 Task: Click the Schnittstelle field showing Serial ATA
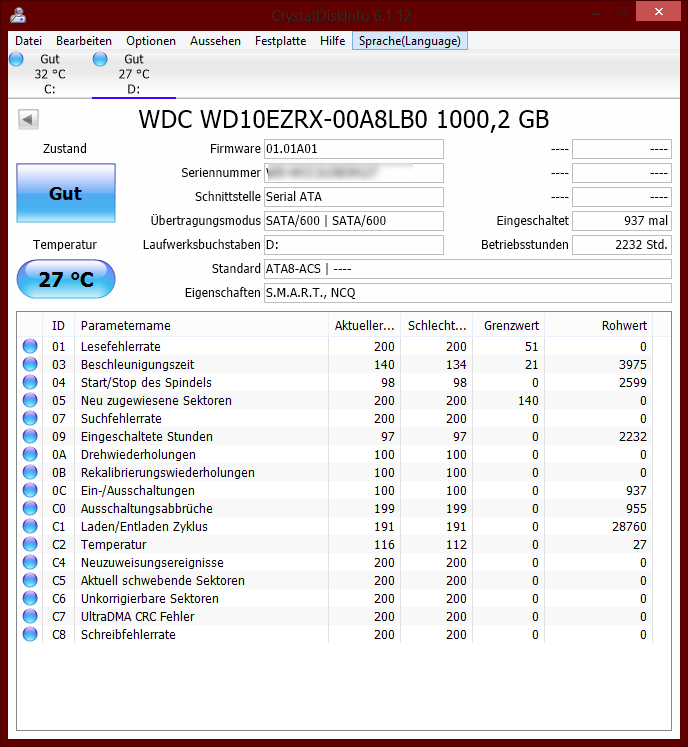pos(354,197)
